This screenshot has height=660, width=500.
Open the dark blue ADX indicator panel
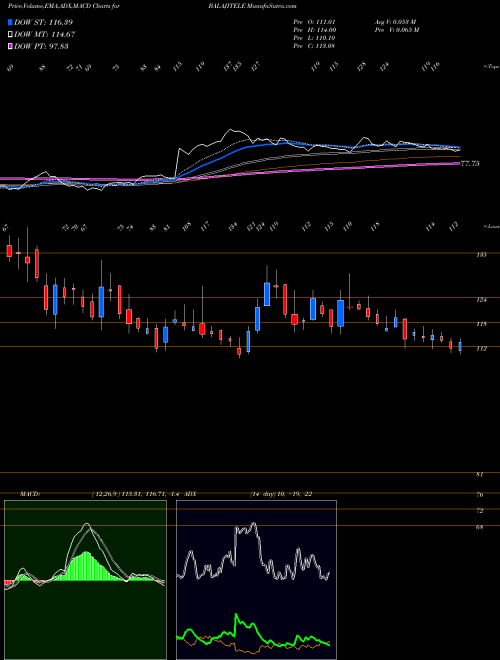256,580
